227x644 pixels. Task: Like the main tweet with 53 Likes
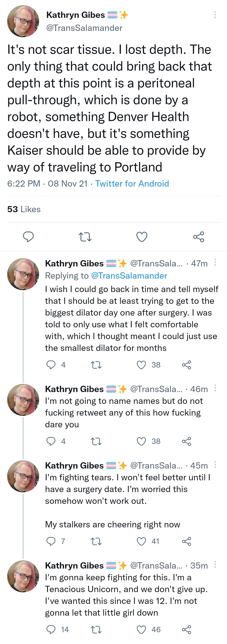pyautogui.click(x=142, y=237)
